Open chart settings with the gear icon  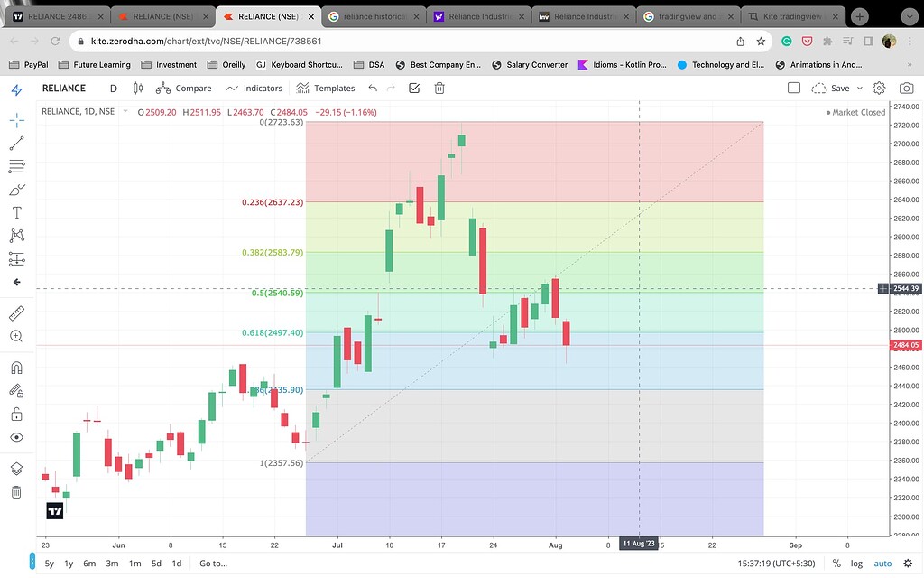pos(879,88)
